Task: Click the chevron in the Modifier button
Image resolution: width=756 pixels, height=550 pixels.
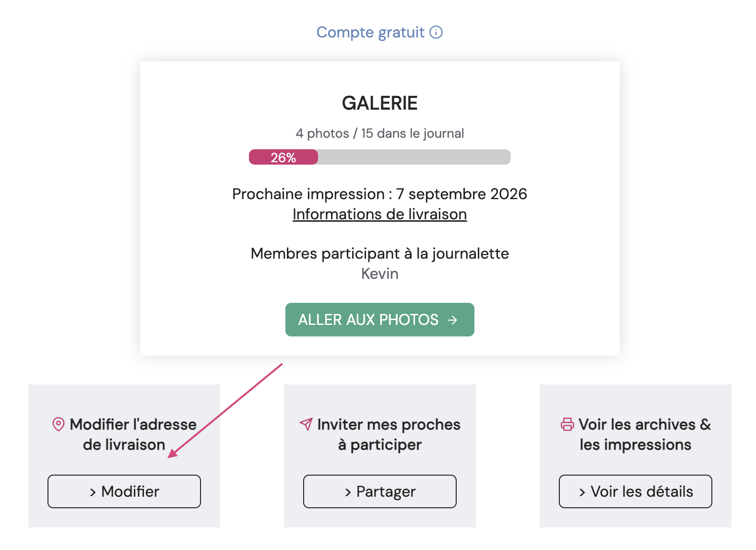Action: pos(93,492)
